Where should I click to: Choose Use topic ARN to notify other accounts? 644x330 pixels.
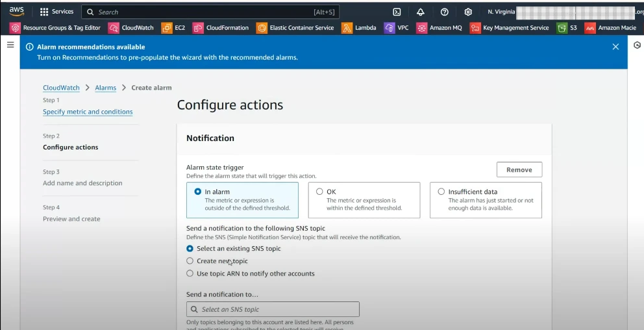click(x=190, y=273)
